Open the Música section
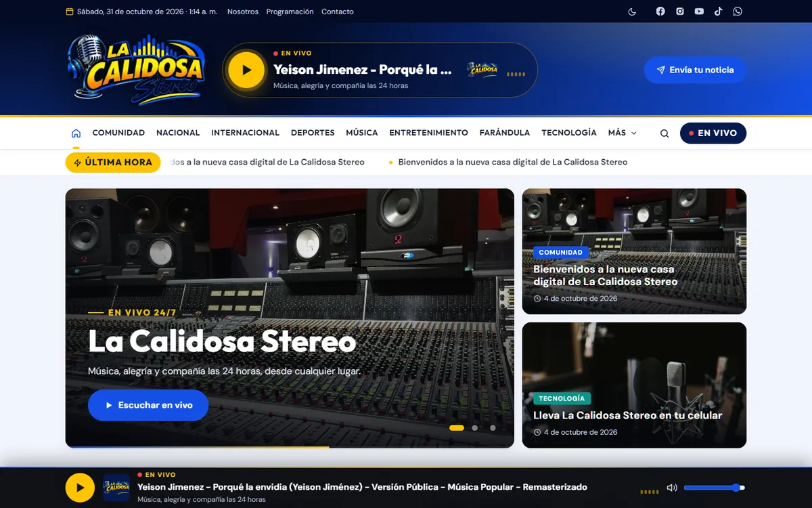Viewport: 812px width, 508px height. [x=362, y=133]
